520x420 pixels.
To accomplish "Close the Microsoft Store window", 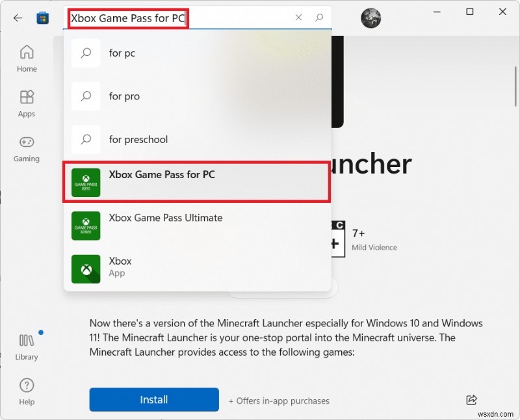I will point(502,12).
